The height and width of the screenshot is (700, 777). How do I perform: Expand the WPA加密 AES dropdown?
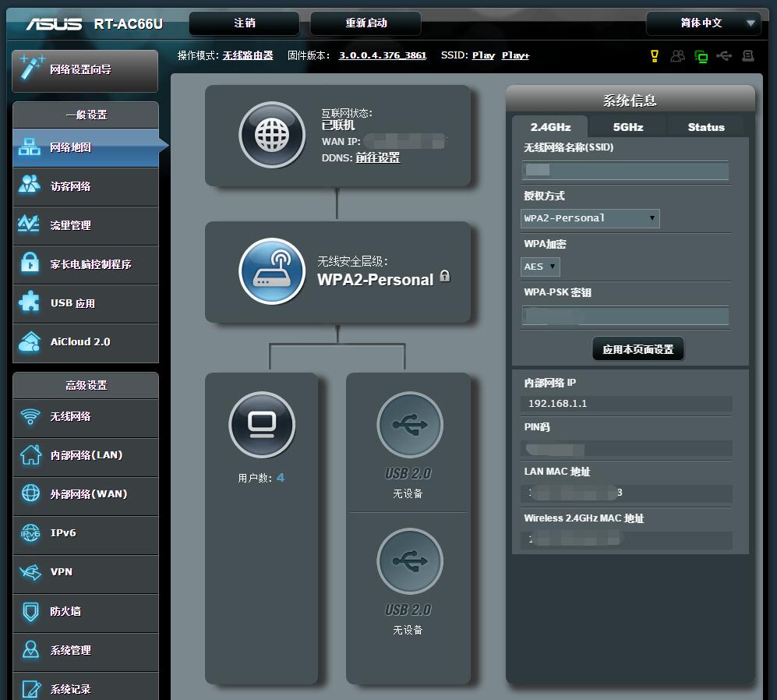click(x=540, y=267)
